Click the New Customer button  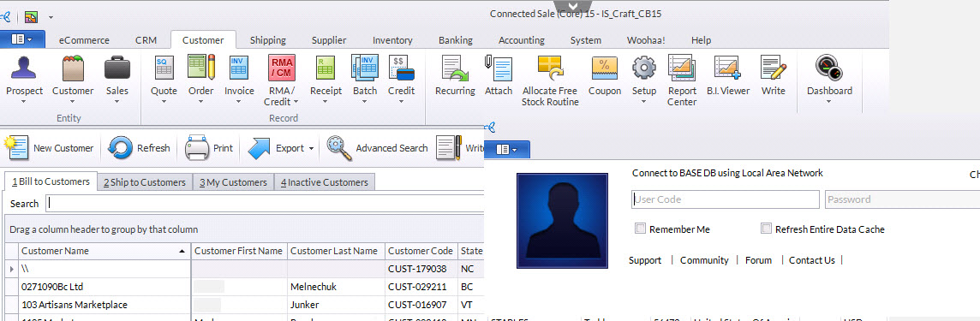50,148
